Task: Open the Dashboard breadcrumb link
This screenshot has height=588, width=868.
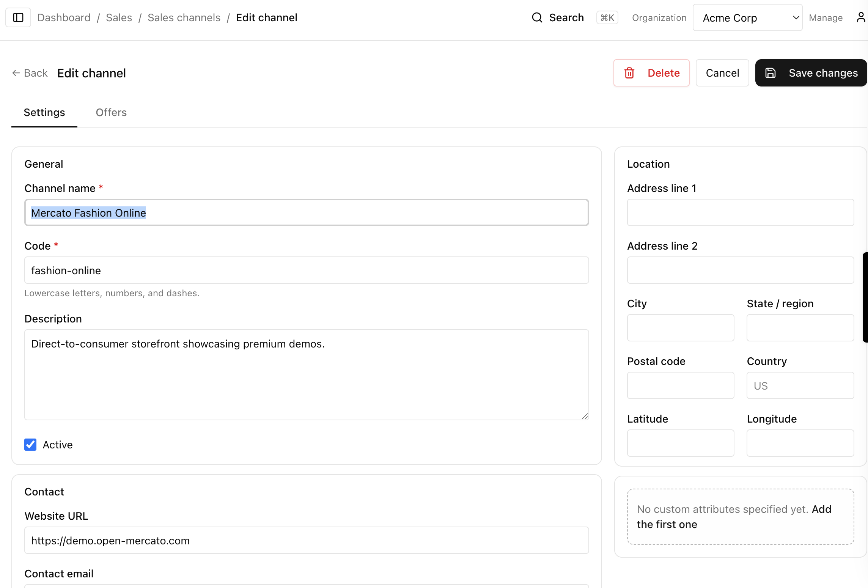Action: pyautogui.click(x=64, y=18)
